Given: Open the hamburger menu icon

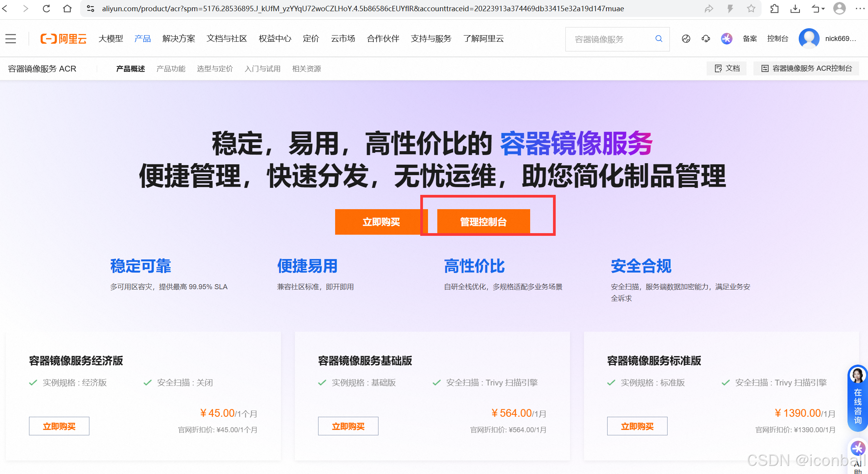Looking at the screenshot, I should [x=11, y=39].
